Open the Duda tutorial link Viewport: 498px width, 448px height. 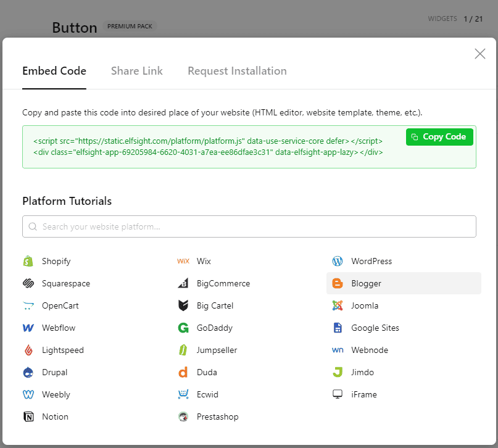(x=207, y=372)
